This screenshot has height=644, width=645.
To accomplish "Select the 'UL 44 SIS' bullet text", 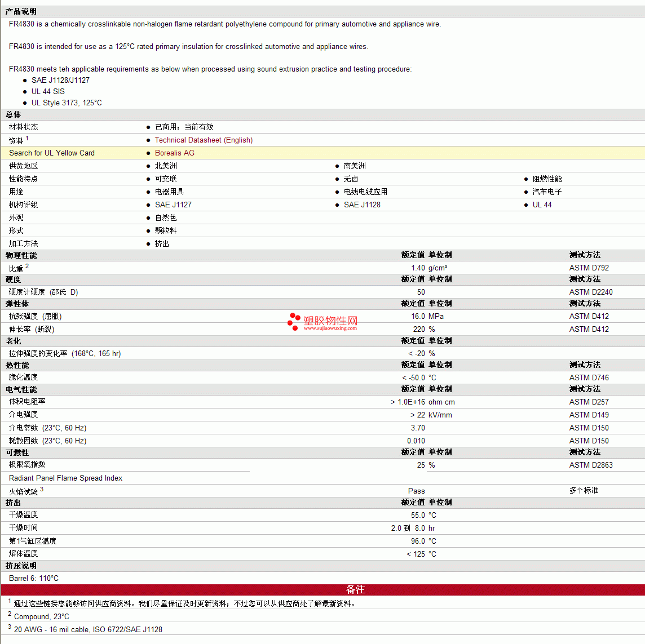I will (x=48, y=91).
